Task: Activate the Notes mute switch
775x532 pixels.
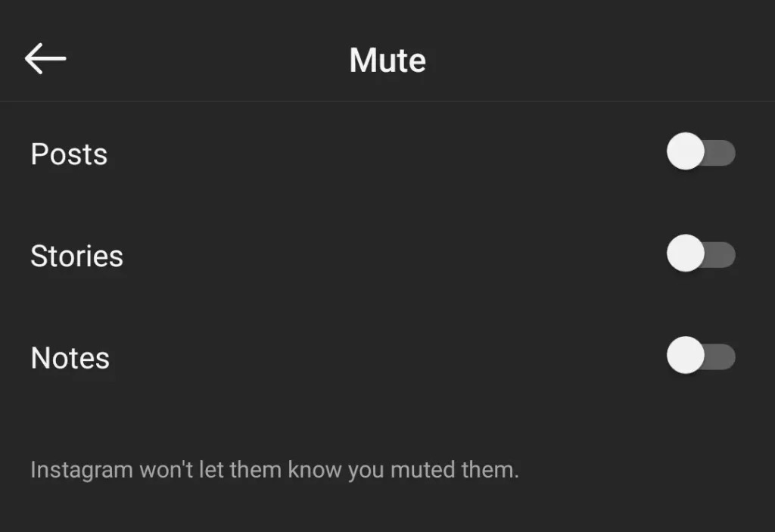Action: (x=701, y=356)
